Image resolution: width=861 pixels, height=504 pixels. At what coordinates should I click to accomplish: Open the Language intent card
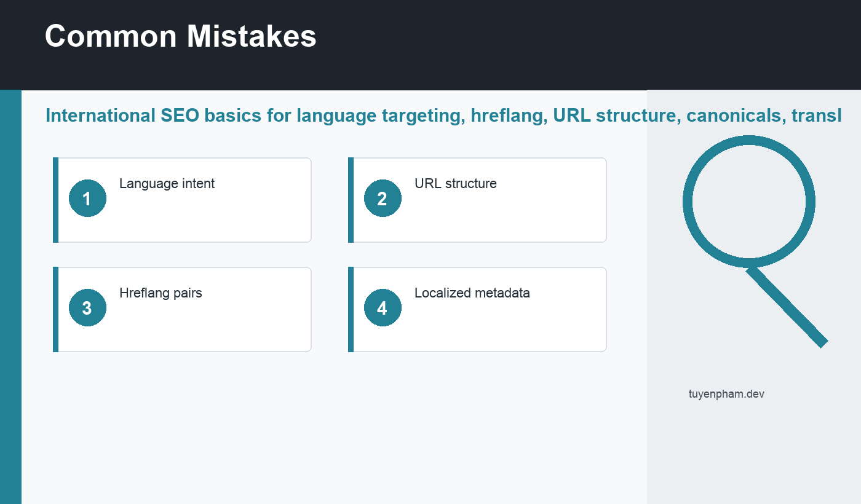[x=182, y=200]
